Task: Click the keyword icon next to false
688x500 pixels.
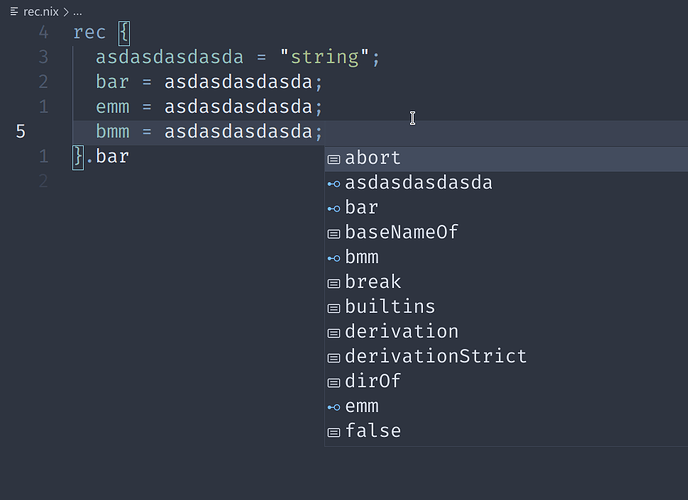Action: click(334, 432)
